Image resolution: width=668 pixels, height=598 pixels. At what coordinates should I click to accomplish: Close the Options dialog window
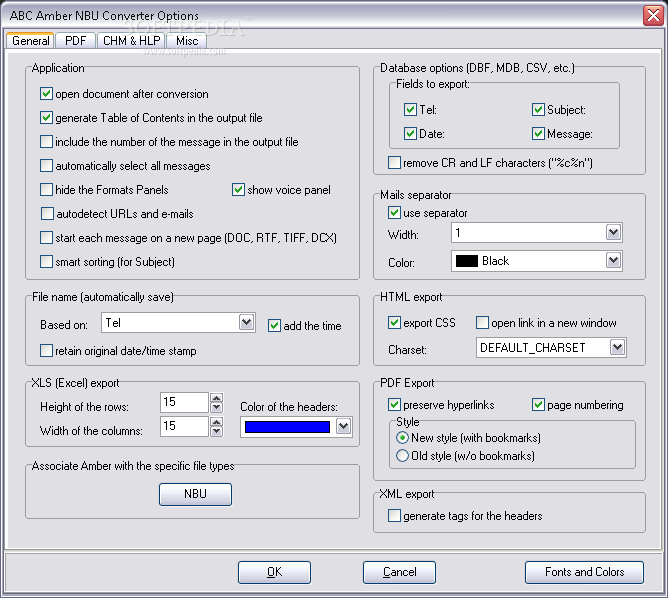click(653, 16)
